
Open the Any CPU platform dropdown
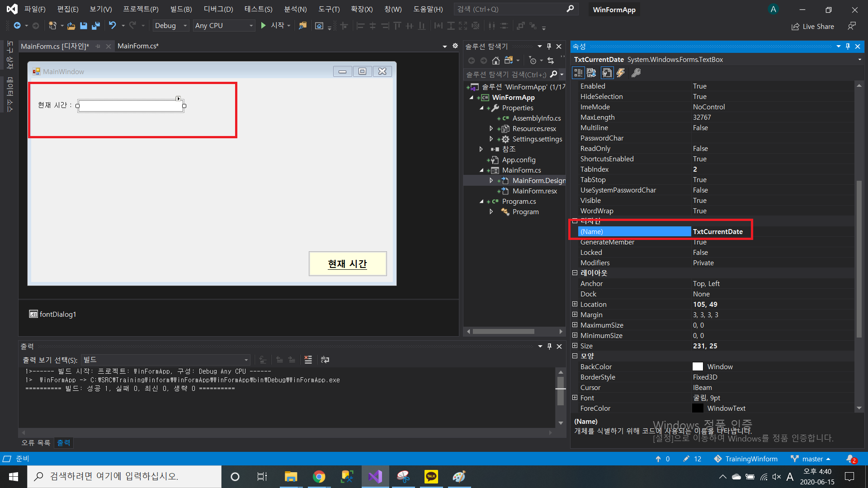(x=224, y=26)
